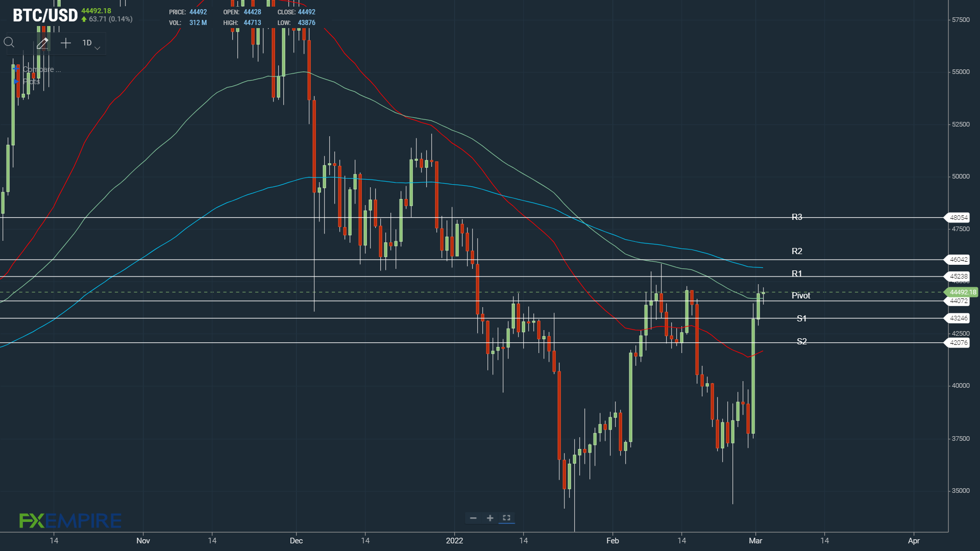This screenshot has width=980, height=551.
Task: Click the 2022 label on time axis
Action: click(454, 541)
